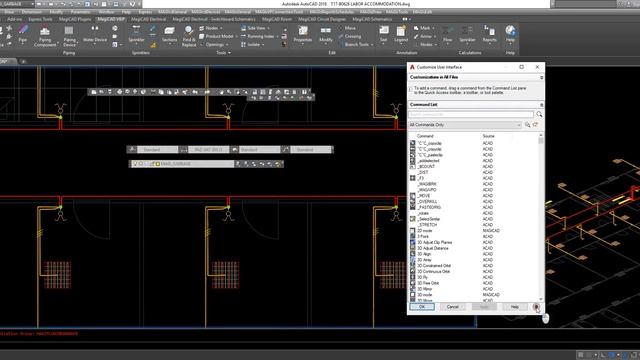Click the Command List vertical scrollbar
This screenshot has height=360, width=640.
point(541,217)
